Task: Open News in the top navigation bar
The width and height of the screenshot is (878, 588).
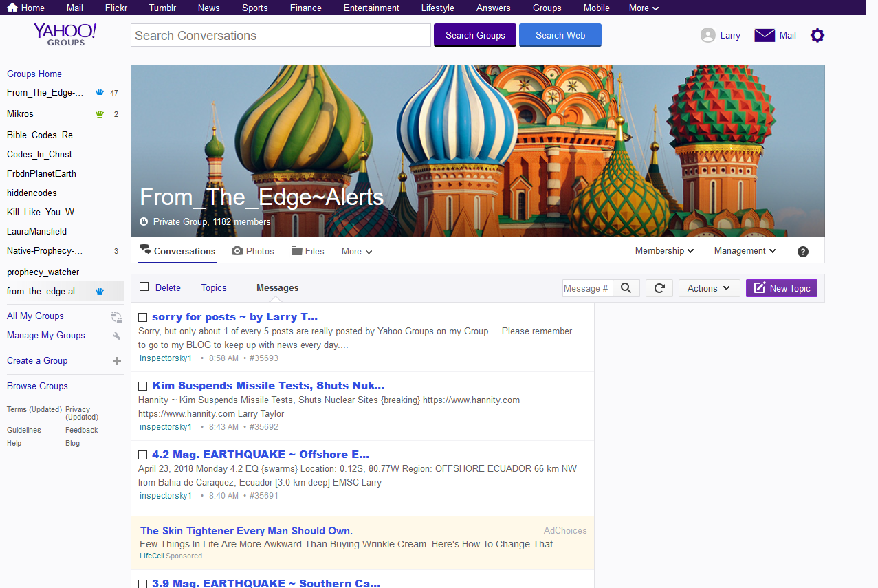Action: point(209,8)
